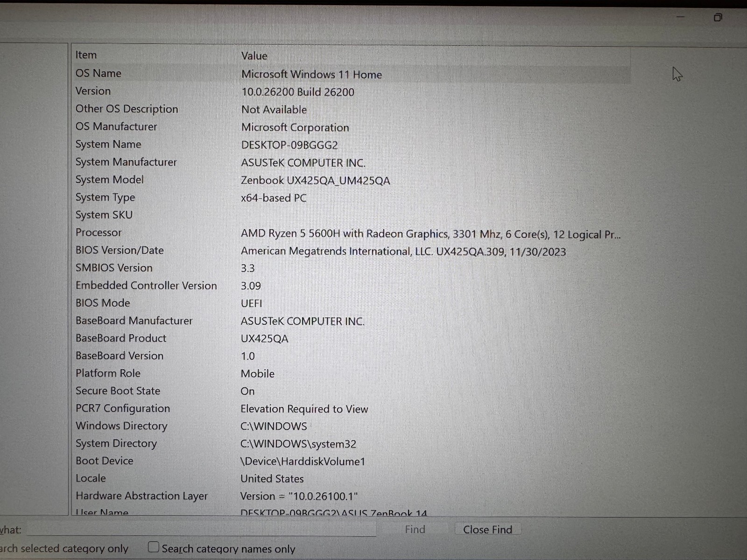Select the Boot Device row label
This screenshot has width=747, height=560.
[105, 461]
